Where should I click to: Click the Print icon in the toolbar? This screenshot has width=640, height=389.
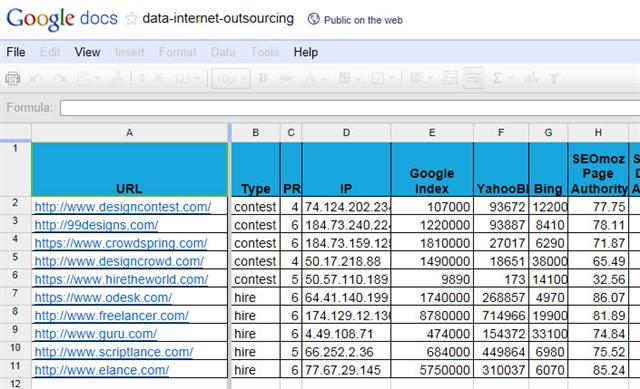coord(13,78)
